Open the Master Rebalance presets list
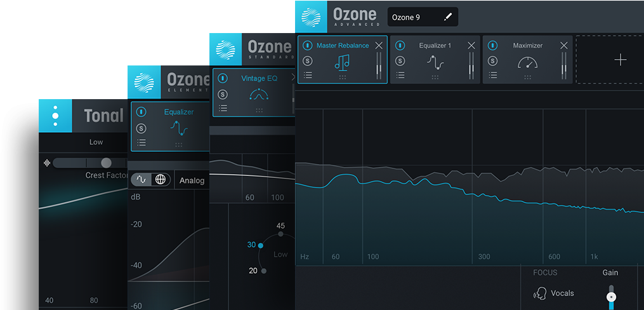644x310 pixels. pyautogui.click(x=308, y=75)
